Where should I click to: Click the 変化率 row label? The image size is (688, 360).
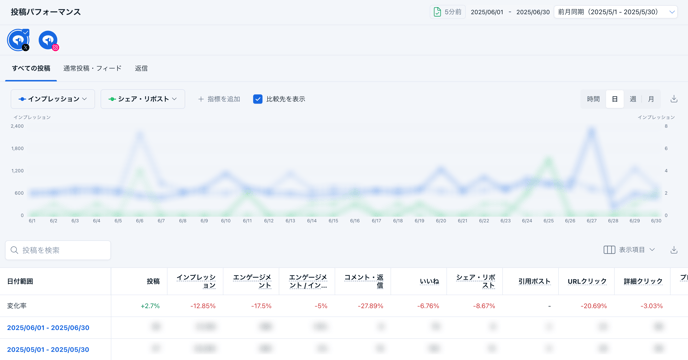17,306
